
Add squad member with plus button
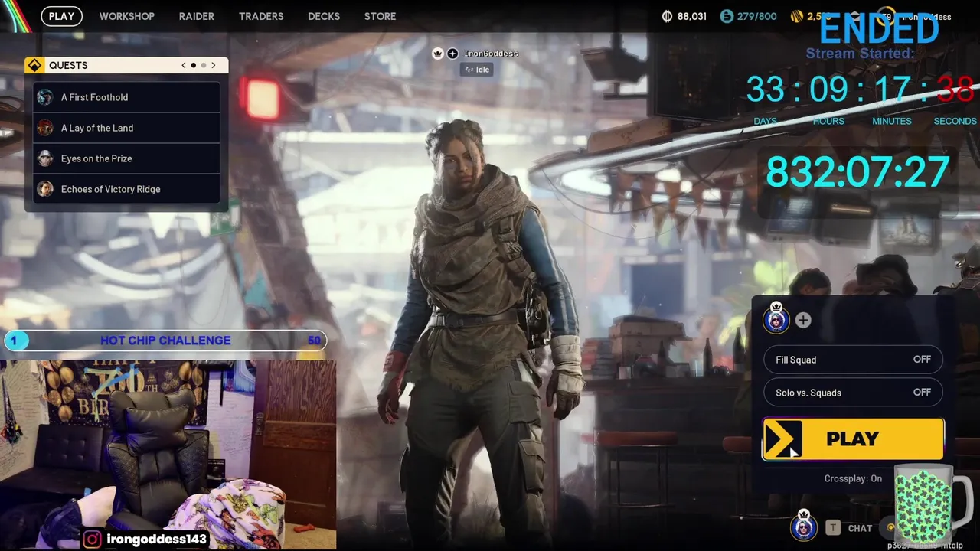[803, 321]
